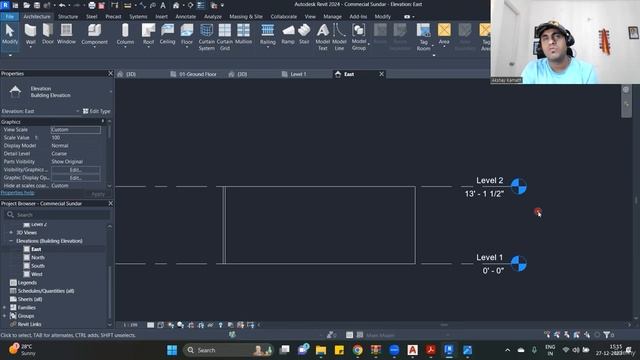640x360 pixels.
Task: Select the West elevation in Project Browser
Action: (x=37, y=274)
